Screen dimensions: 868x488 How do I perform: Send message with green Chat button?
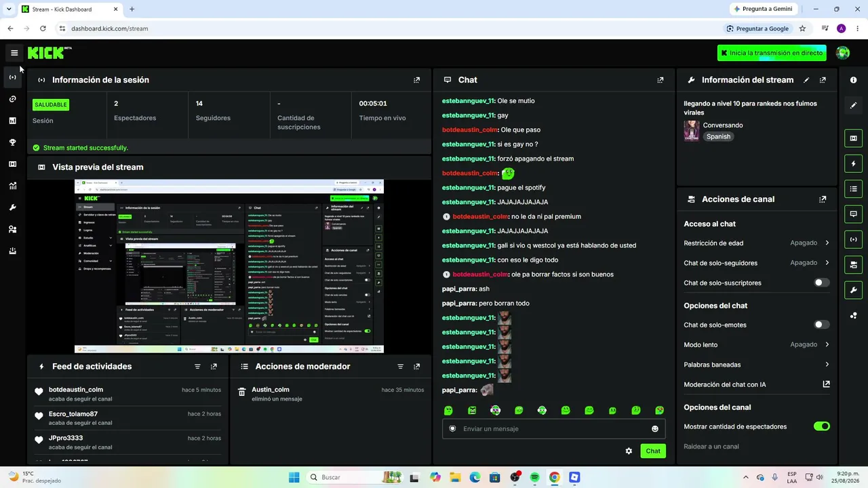pos(653,451)
